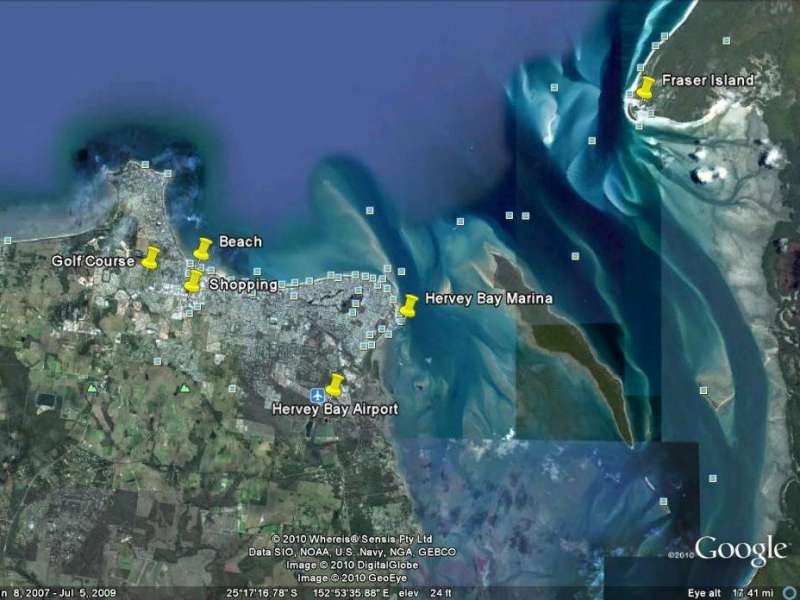This screenshot has height=600, width=800.
Task: Click the Fraser Island label text
Action: (x=708, y=80)
